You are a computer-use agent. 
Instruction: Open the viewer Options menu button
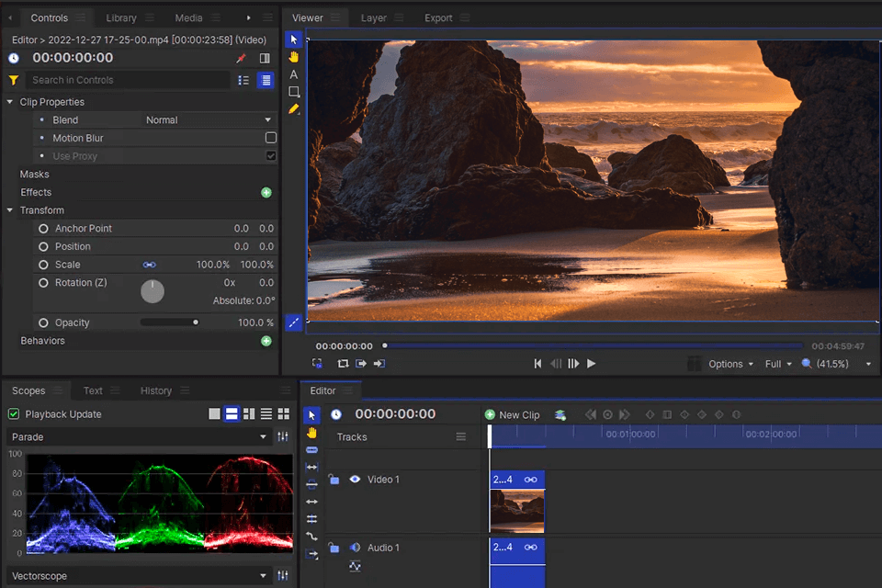[x=730, y=364]
